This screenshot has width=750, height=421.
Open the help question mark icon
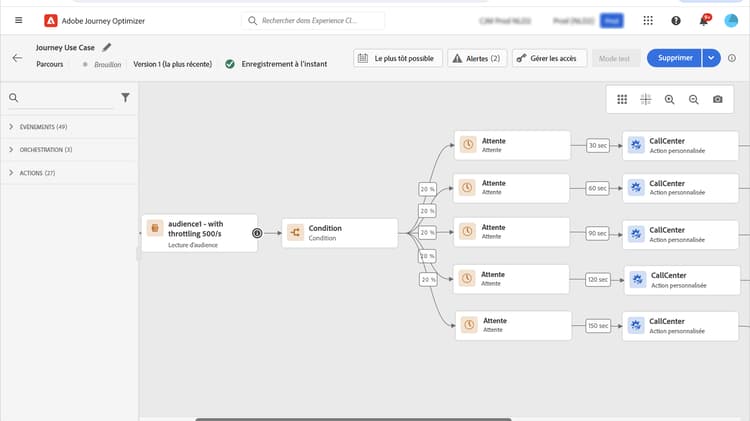point(676,20)
